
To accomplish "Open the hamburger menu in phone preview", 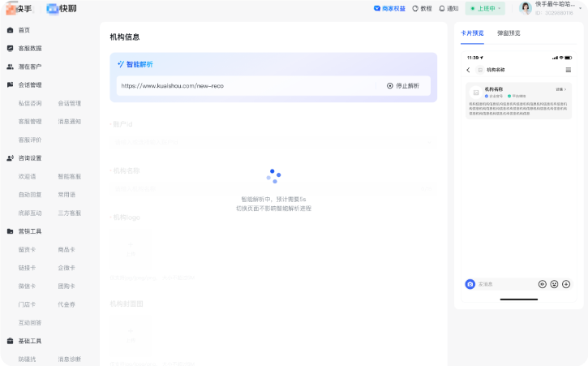I will tap(569, 70).
